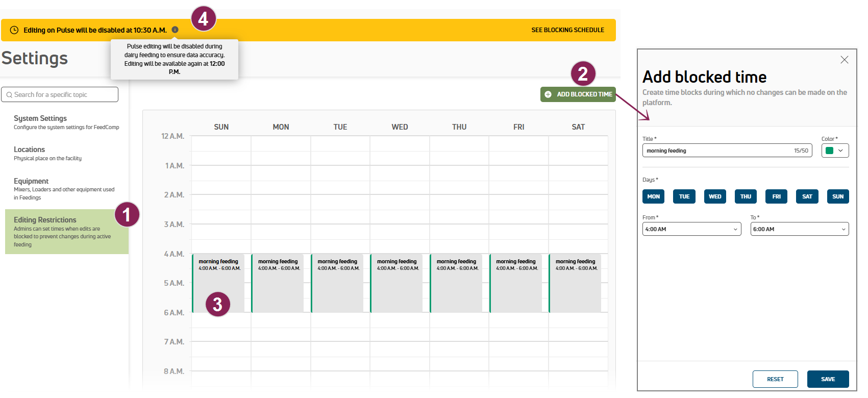
Task: Click the info icon in the yellow banner
Action: (175, 30)
